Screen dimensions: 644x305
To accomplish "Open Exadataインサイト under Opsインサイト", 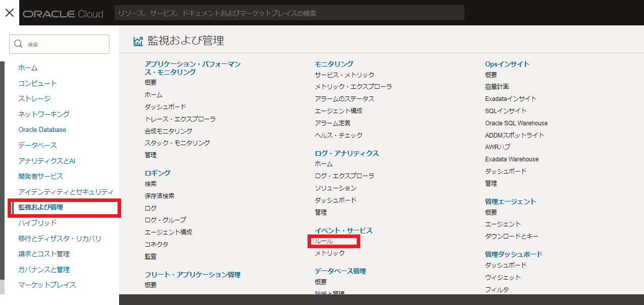I will (510, 99).
